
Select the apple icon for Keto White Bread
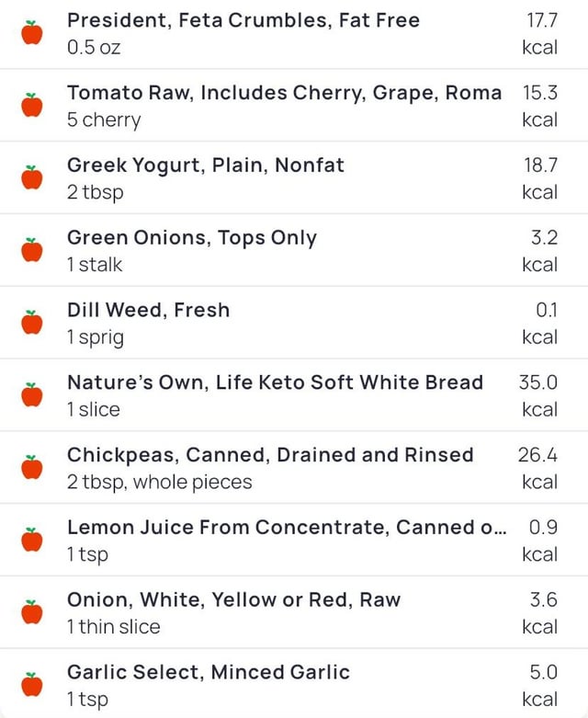point(32,395)
